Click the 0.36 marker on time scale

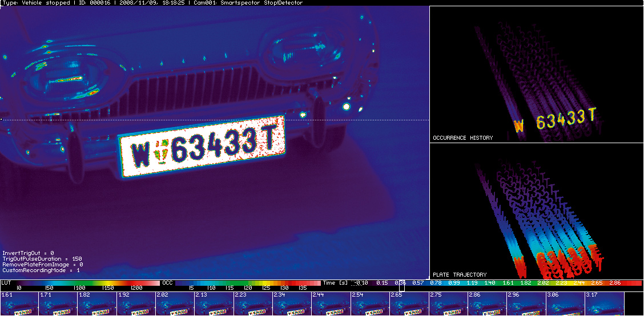point(401,283)
